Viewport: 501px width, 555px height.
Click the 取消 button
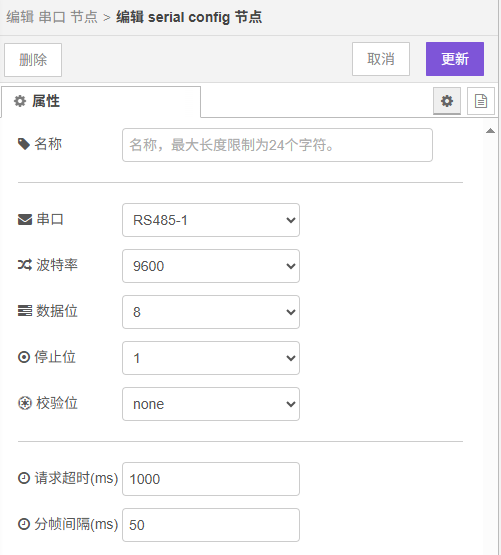381,59
